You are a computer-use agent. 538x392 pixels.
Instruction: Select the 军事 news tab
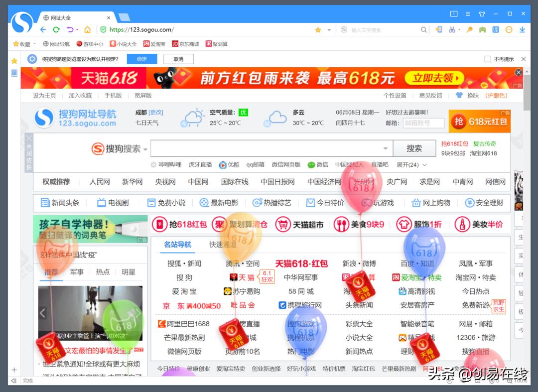pyautogui.click(x=77, y=273)
